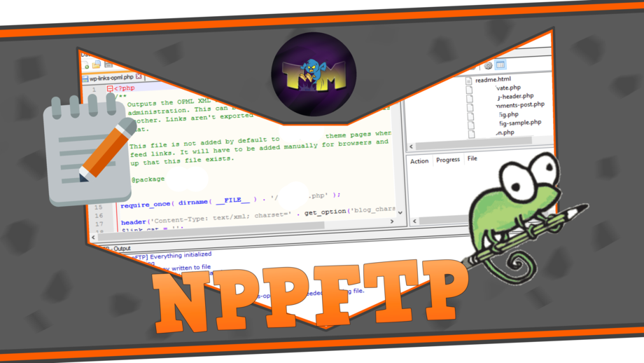Click the '@package' comment text
Image resolution: width=644 pixels, height=363 pixels.
coord(148,179)
